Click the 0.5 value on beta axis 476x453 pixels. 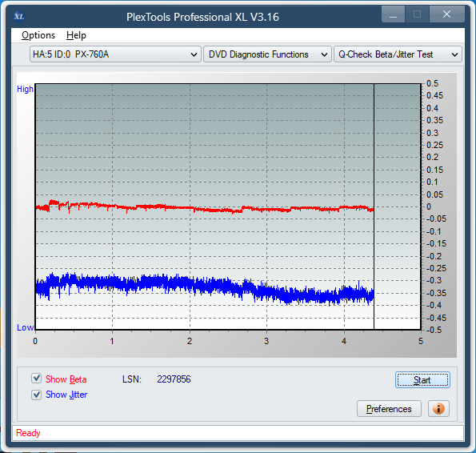(432, 83)
